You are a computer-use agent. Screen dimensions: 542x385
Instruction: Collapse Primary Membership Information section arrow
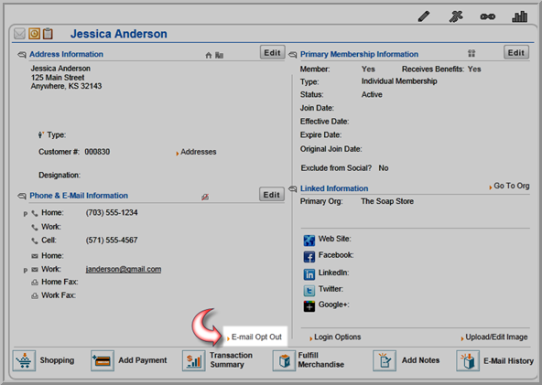point(293,55)
